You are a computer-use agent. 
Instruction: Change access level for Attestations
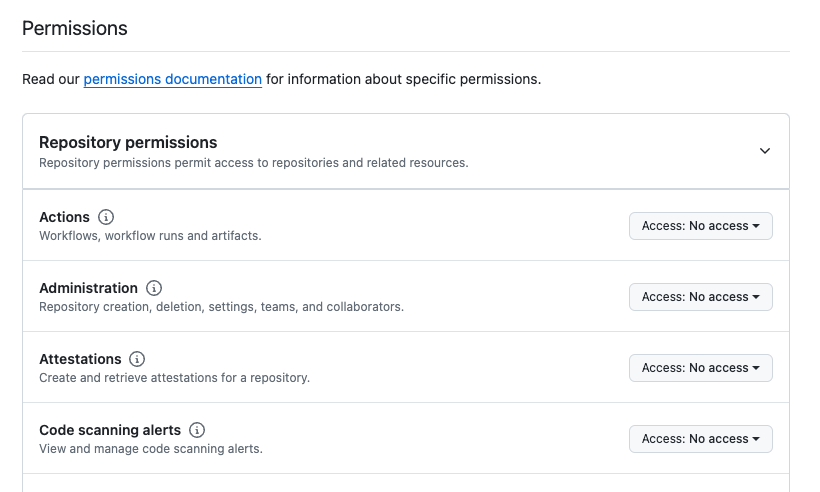[x=700, y=368]
